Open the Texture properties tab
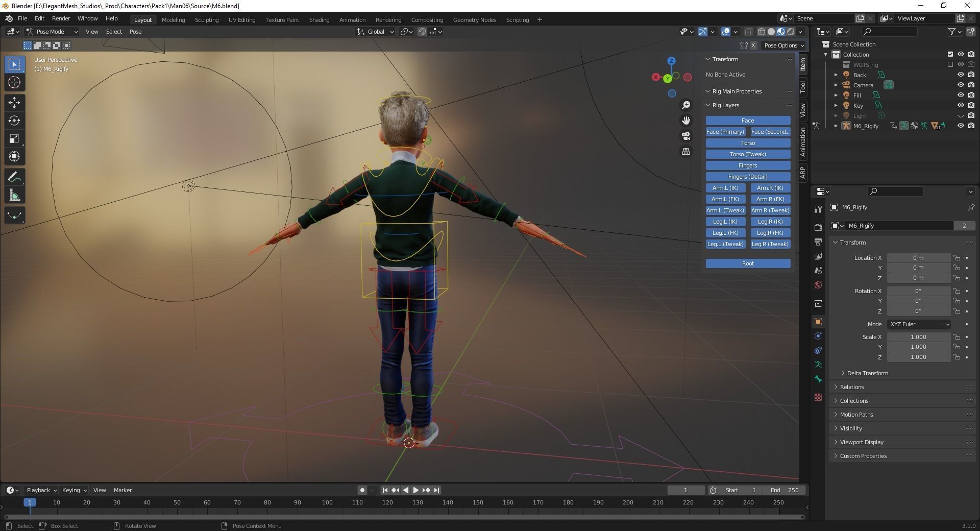The image size is (980, 531). [818, 397]
